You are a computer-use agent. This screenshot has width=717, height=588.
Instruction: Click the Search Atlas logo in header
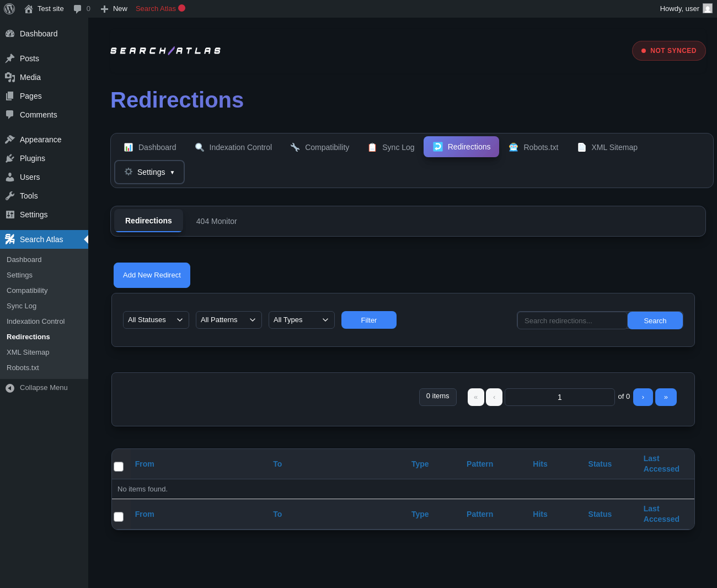coord(165,51)
